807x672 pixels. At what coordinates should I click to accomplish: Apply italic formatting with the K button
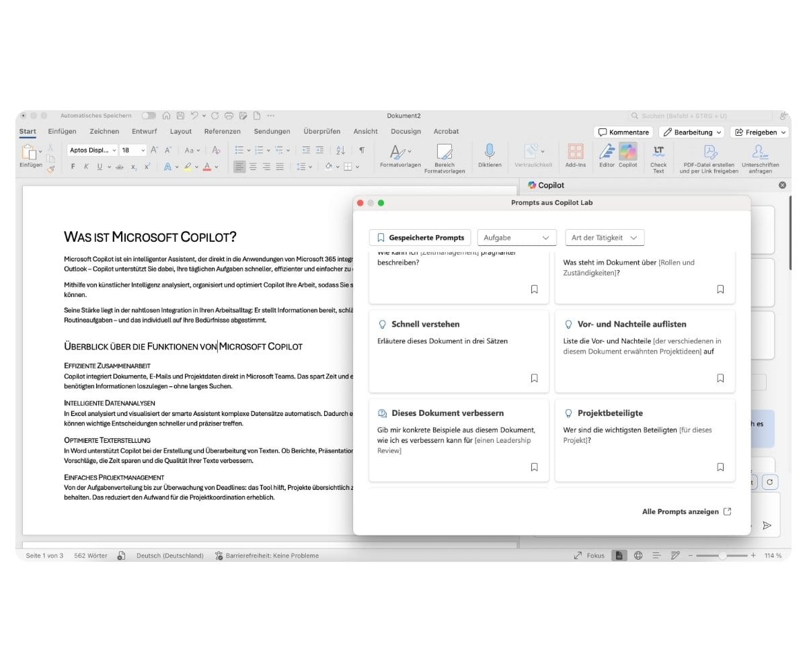click(x=86, y=167)
